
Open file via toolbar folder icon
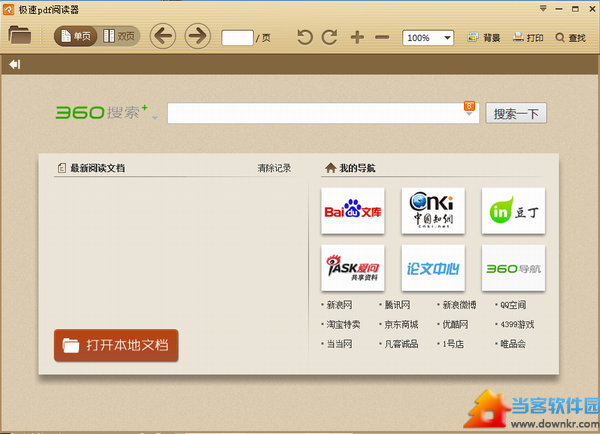coord(20,35)
